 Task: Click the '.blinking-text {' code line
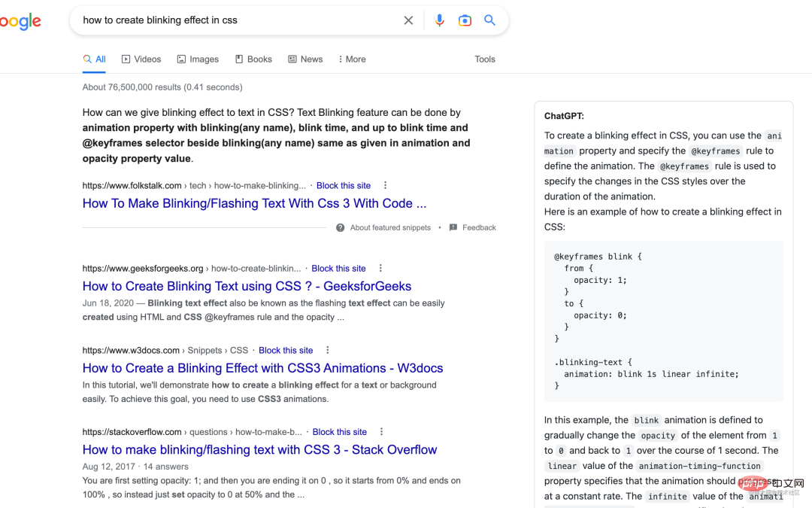[x=593, y=362]
